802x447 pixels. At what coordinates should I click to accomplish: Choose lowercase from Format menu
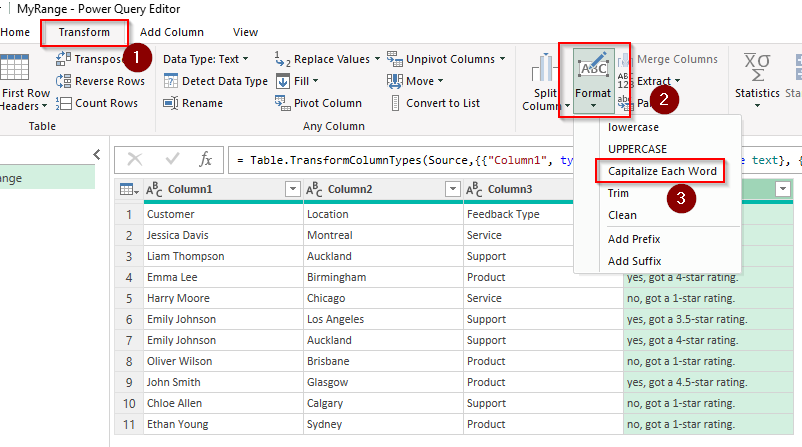(x=633, y=127)
